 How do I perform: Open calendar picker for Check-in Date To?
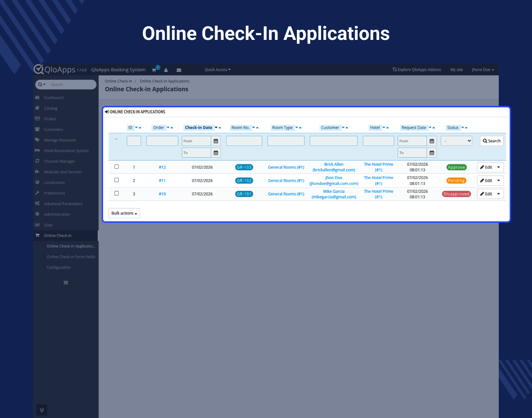[216, 152]
